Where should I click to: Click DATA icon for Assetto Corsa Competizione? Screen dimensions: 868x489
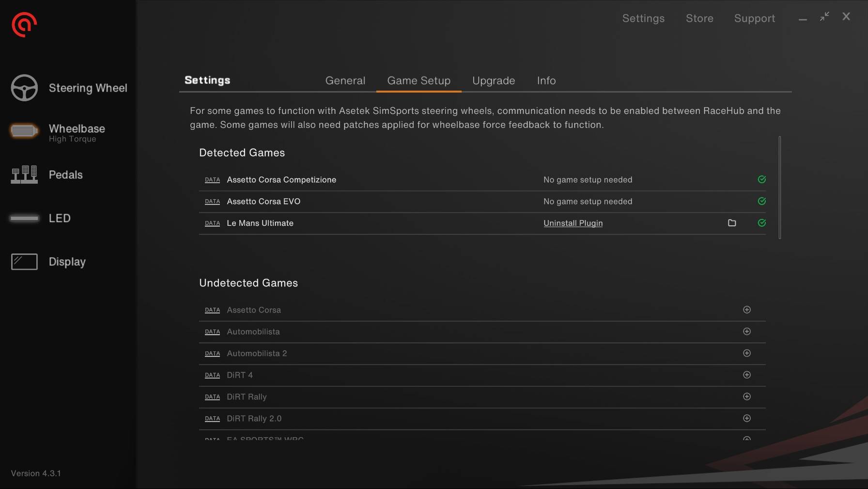[x=212, y=180]
